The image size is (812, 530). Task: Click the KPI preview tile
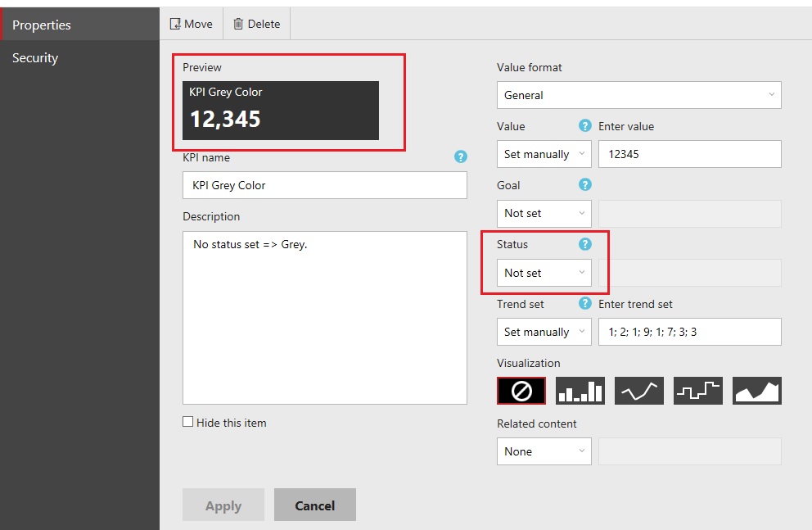(x=281, y=111)
